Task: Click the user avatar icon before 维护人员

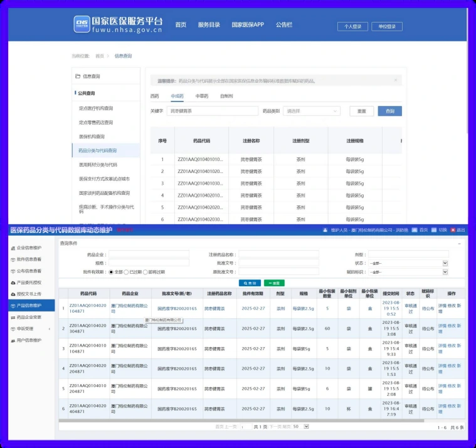Action: point(325,230)
